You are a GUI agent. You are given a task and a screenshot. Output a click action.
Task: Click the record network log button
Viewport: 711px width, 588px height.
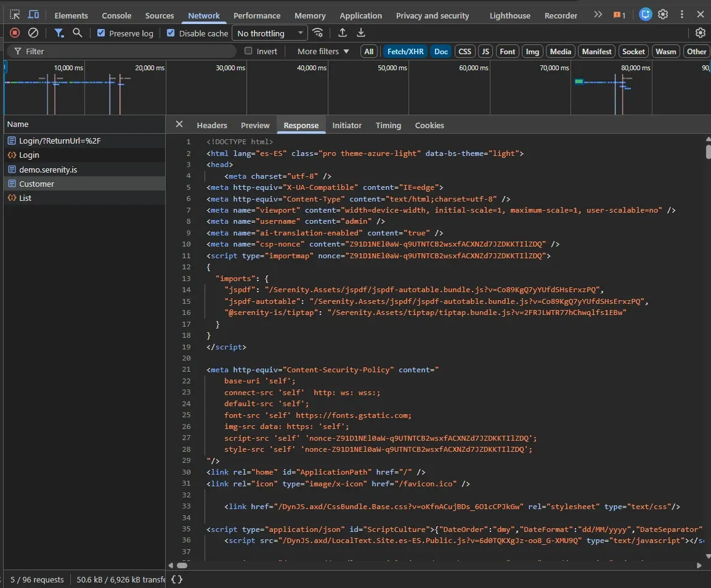15,33
